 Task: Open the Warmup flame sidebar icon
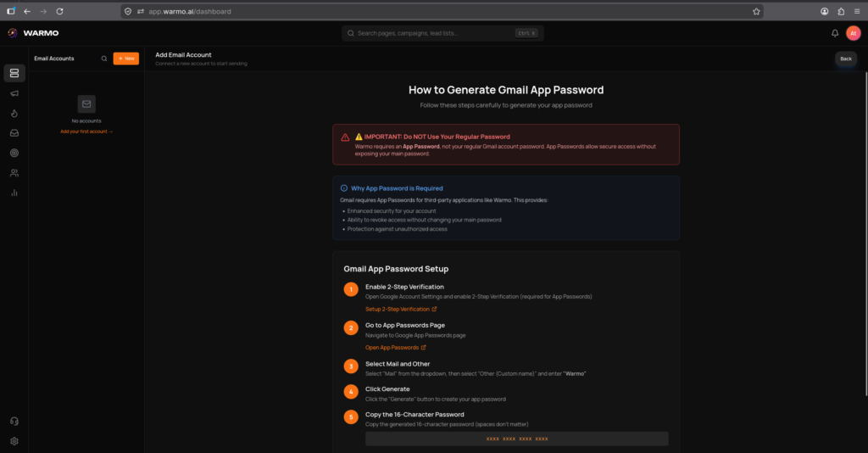[14, 113]
